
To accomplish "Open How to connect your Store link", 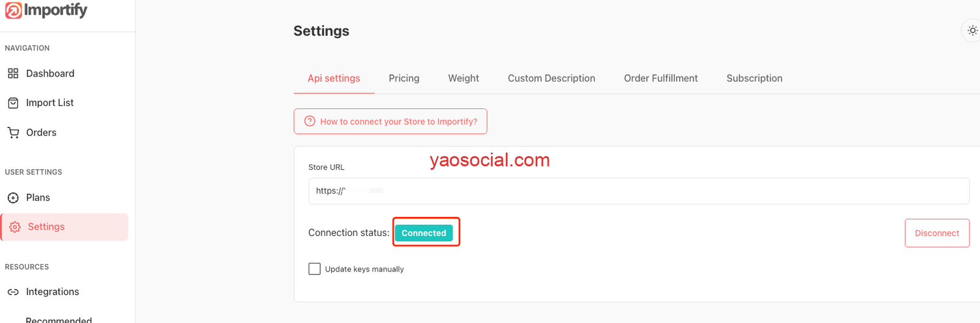I will 398,121.
